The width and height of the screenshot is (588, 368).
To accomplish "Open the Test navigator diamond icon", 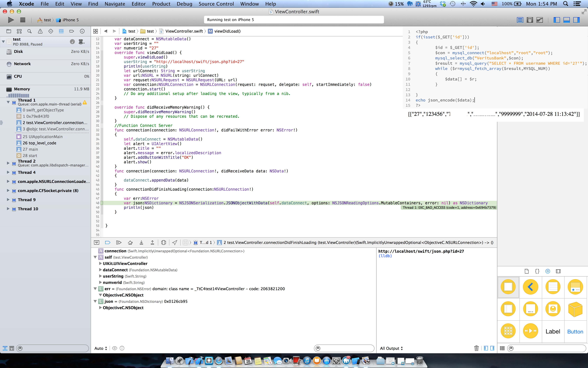I will [51, 31].
